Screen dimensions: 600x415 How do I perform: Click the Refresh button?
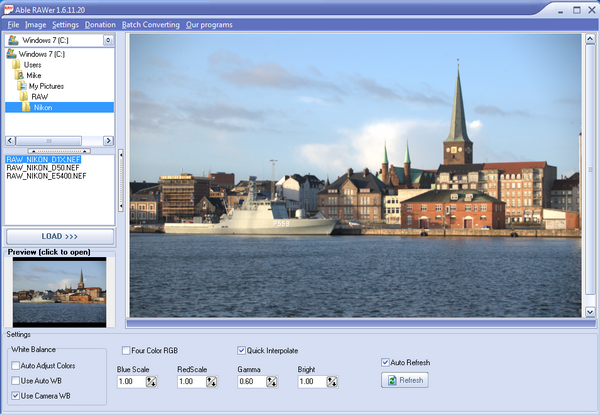pos(405,380)
